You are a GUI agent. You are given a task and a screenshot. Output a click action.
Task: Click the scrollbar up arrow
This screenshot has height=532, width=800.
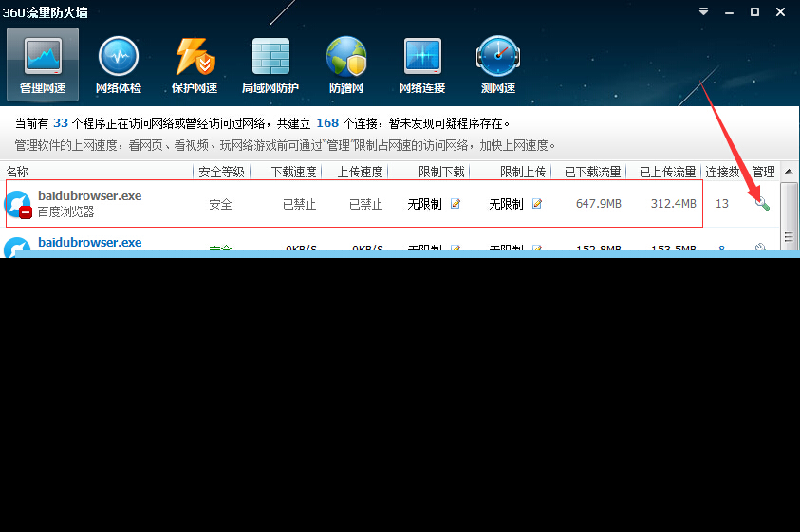(789, 172)
